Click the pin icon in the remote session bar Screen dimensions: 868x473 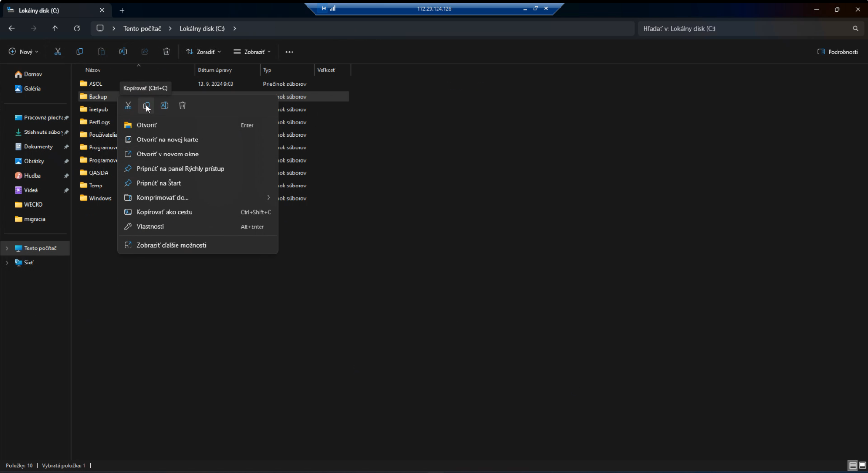click(x=323, y=8)
